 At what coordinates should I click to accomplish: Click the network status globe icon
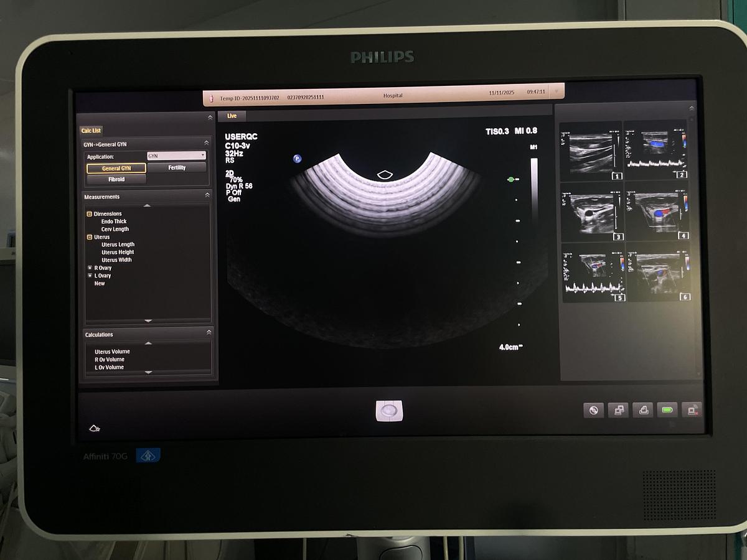pyautogui.click(x=593, y=410)
